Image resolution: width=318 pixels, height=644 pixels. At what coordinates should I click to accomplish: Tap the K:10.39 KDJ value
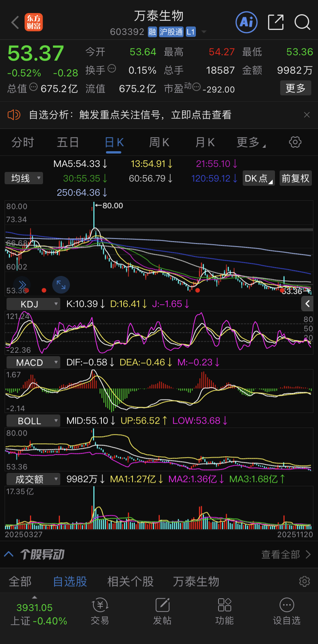(86, 304)
